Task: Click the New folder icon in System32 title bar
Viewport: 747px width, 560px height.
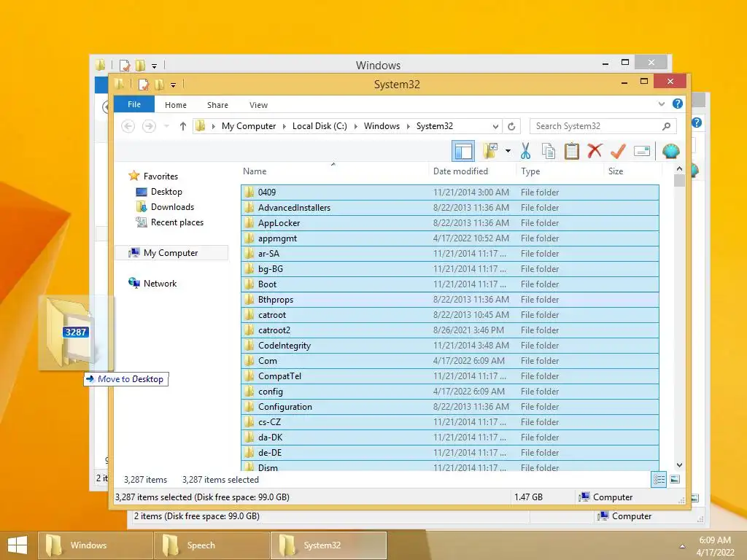Action: click(159, 85)
